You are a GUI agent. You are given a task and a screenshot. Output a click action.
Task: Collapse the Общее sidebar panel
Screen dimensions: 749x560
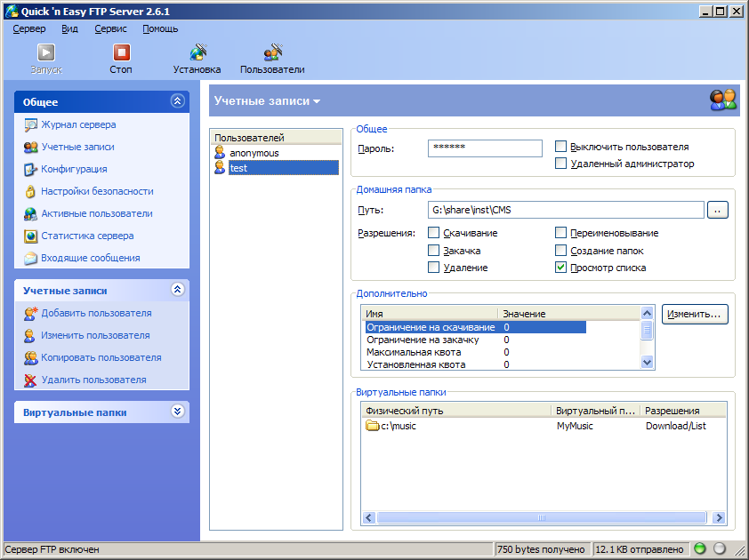tap(177, 102)
